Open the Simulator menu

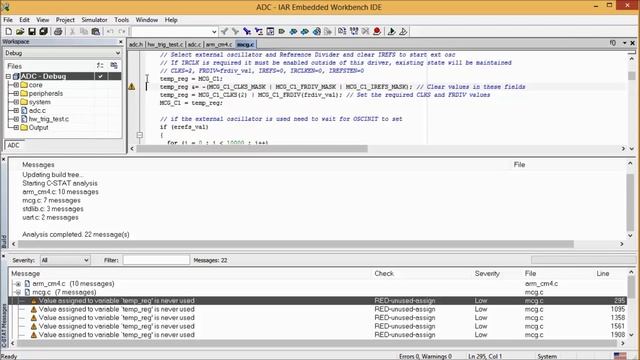pyautogui.click(x=94, y=20)
